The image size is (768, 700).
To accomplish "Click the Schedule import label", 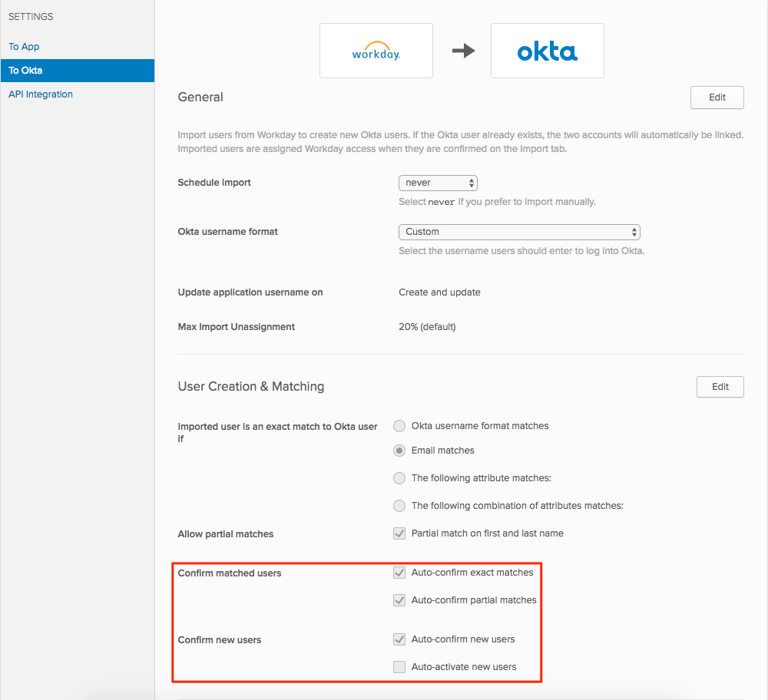I will (214, 183).
